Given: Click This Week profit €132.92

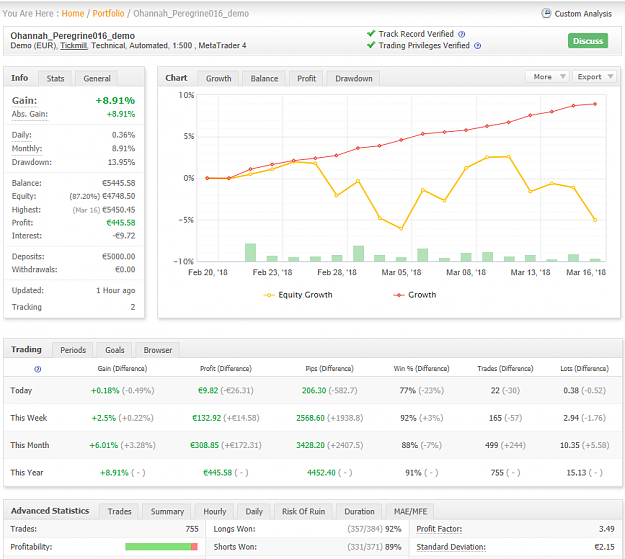Looking at the screenshot, I should tap(206, 418).
